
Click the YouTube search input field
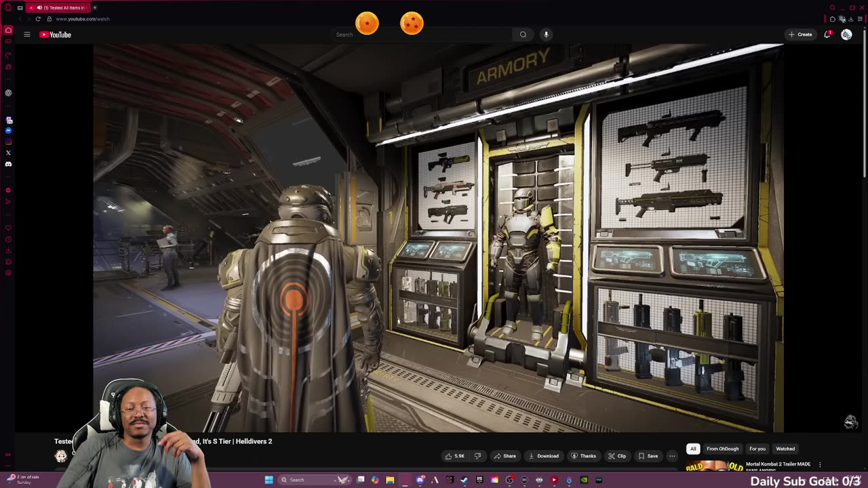pos(420,35)
